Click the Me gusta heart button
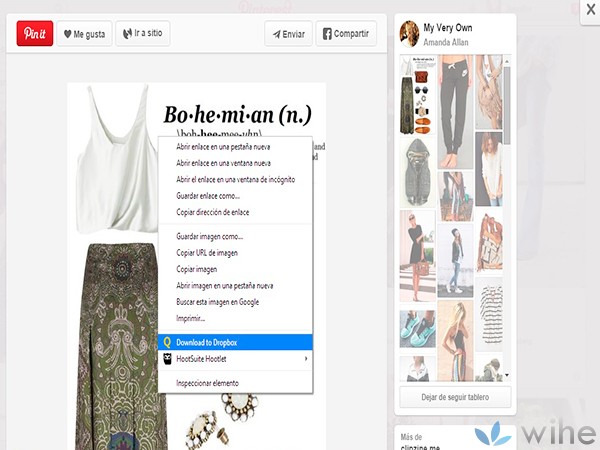The image size is (600, 450). [85, 34]
